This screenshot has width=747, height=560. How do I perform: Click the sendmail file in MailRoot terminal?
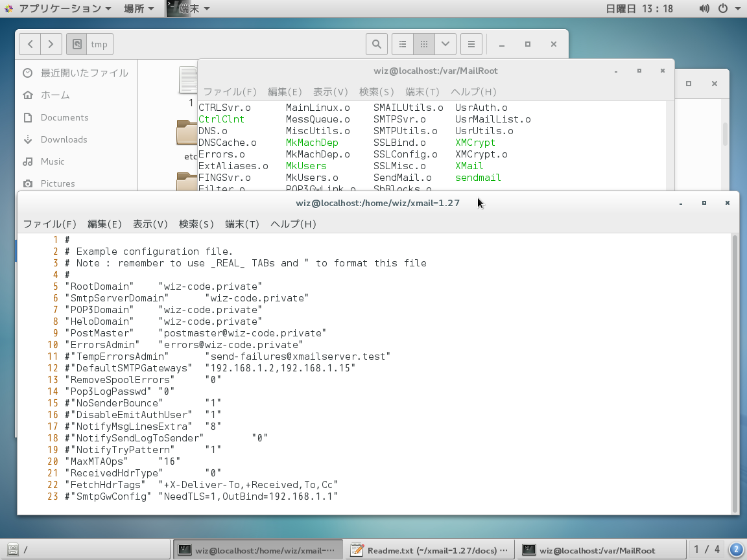[478, 178]
